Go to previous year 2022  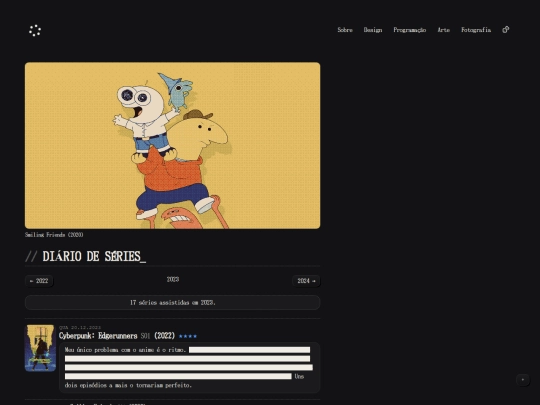pyautogui.click(x=39, y=281)
